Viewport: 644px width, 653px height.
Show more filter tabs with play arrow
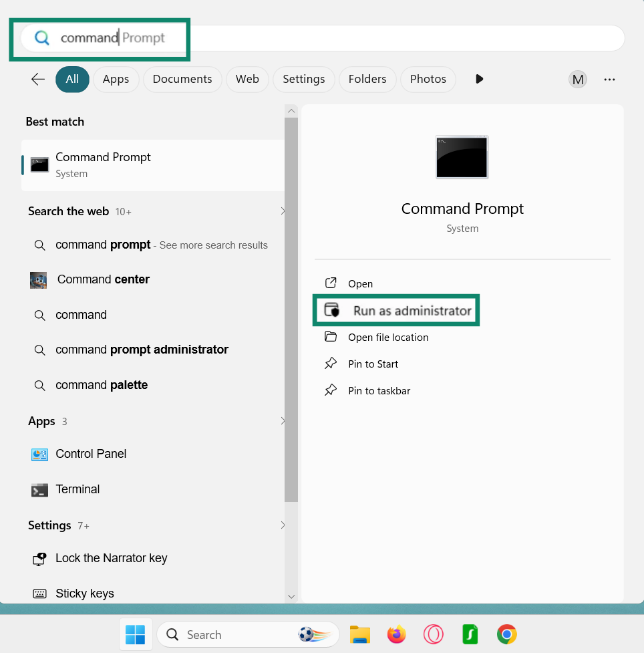(x=479, y=79)
